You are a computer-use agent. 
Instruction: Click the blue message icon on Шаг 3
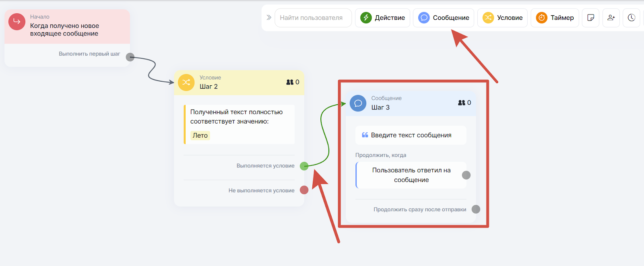[358, 103]
